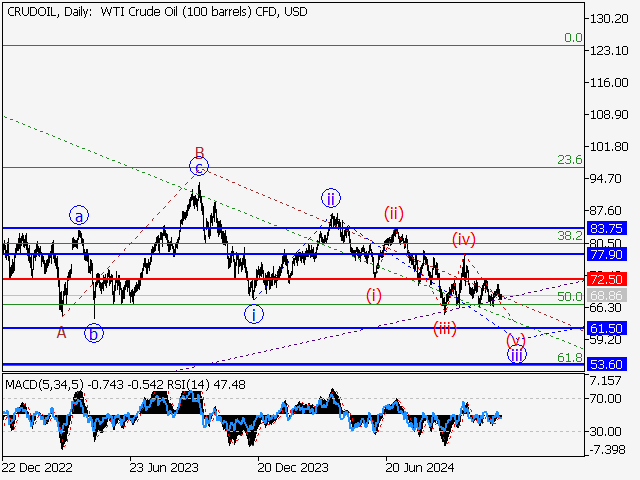Click the 23.6 Fibonacci level label

tap(570, 160)
